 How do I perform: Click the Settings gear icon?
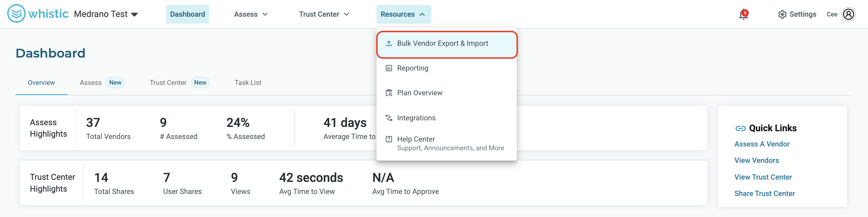[782, 14]
